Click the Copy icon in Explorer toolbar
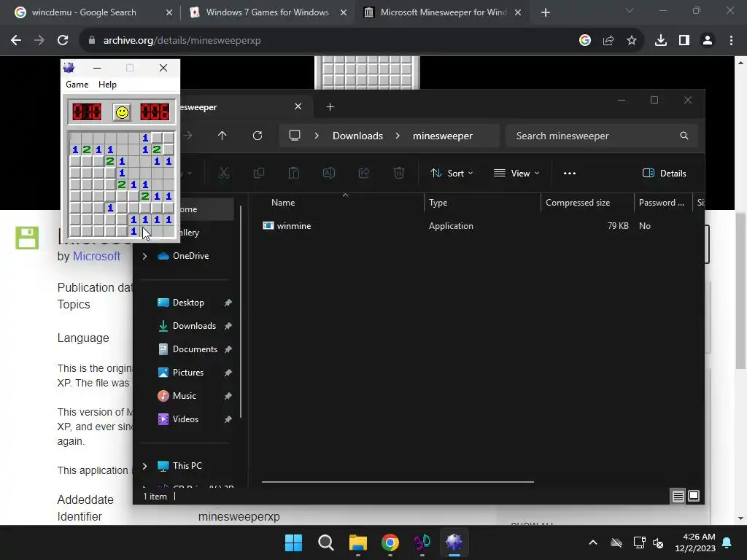The height and width of the screenshot is (560, 747). (259, 174)
